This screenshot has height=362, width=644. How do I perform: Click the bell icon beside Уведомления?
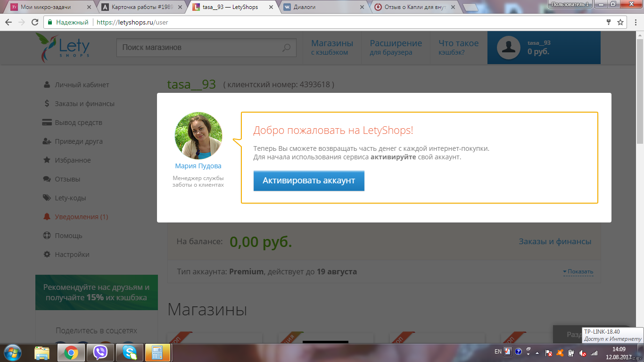47,217
